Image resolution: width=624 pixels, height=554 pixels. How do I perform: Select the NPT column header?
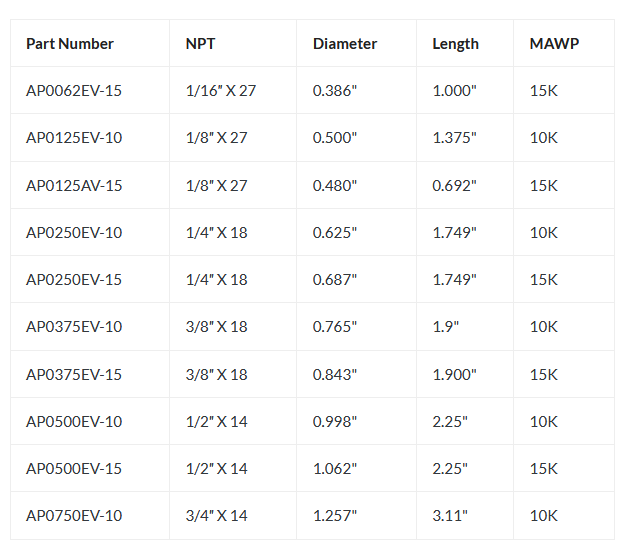pyautogui.click(x=200, y=44)
